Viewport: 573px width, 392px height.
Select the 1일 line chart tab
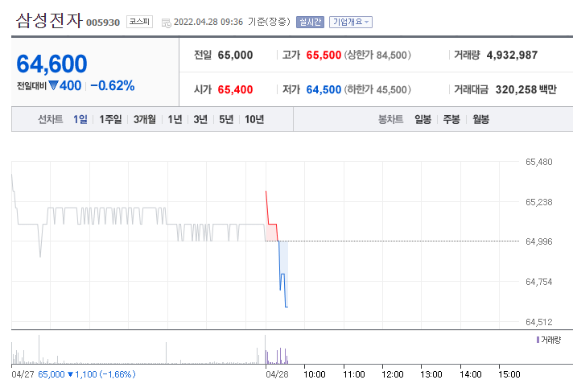point(80,119)
